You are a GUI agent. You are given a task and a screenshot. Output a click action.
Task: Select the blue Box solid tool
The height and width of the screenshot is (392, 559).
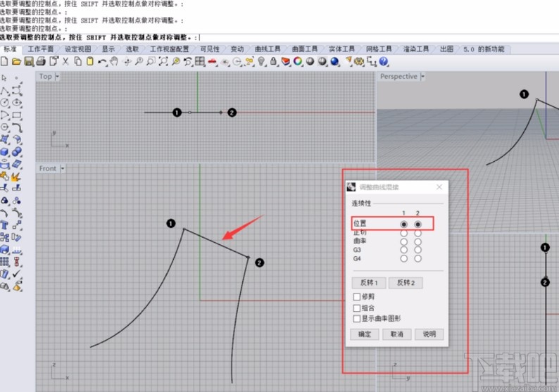tap(5, 152)
